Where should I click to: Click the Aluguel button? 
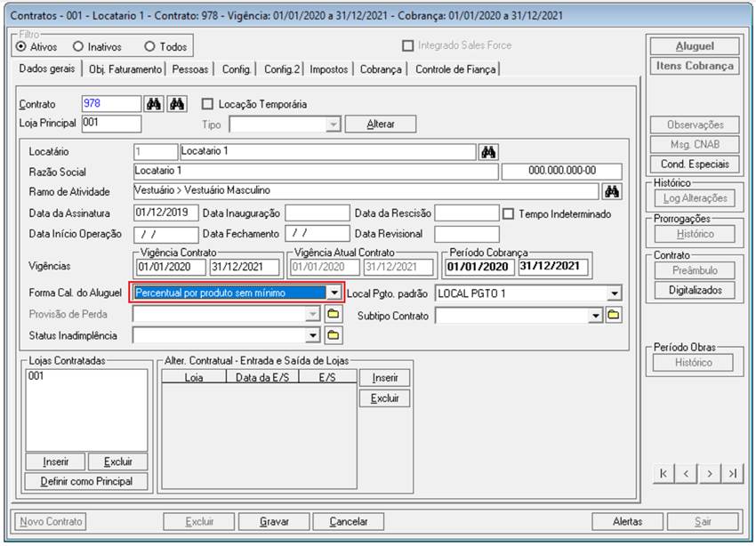click(x=695, y=46)
